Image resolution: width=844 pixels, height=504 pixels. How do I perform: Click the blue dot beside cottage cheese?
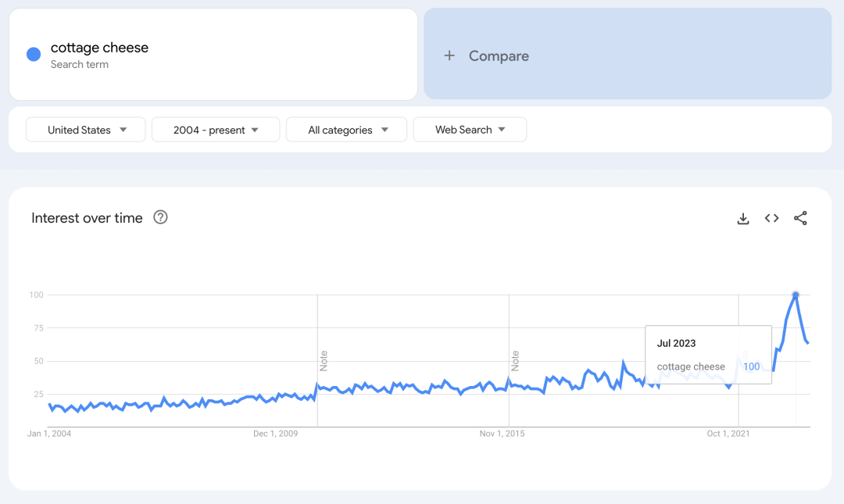[x=34, y=54]
